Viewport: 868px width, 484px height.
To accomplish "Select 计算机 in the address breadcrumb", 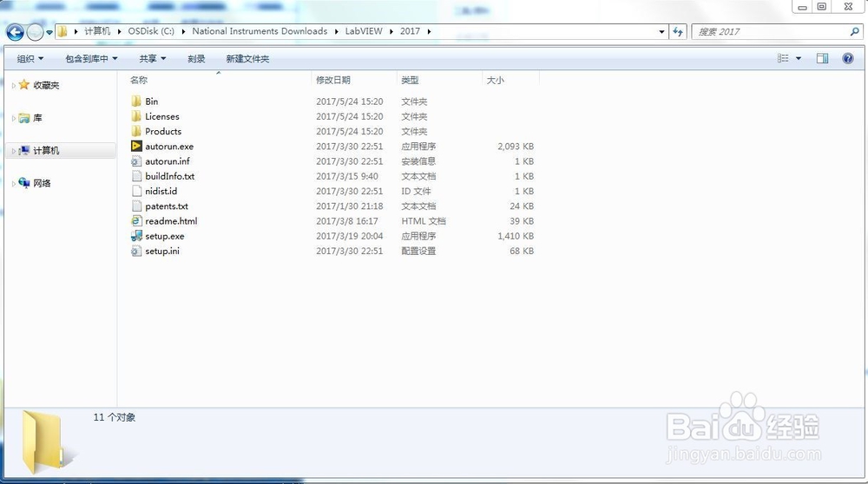I will pos(97,31).
